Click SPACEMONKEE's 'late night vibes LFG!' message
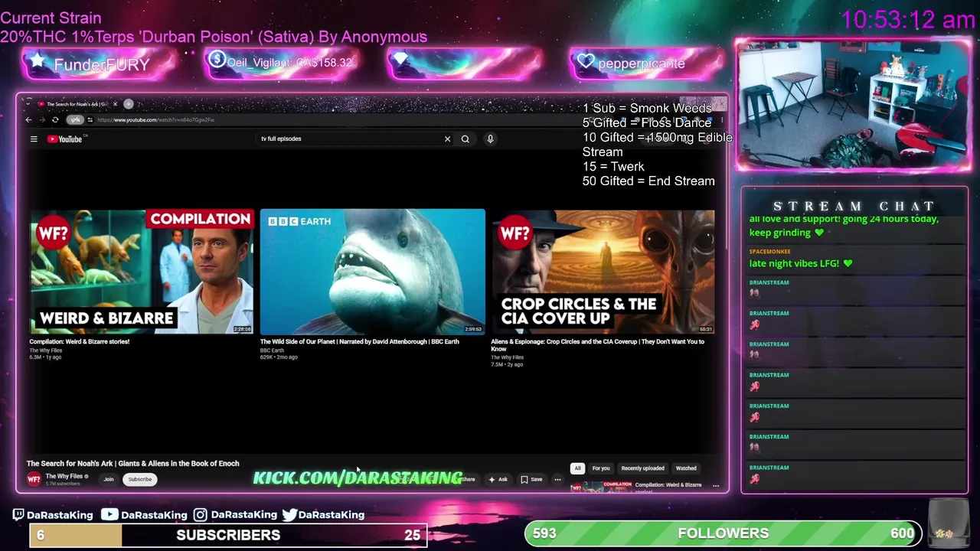Image resolution: width=980 pixels, height=551 pixels. pos(800,263)
